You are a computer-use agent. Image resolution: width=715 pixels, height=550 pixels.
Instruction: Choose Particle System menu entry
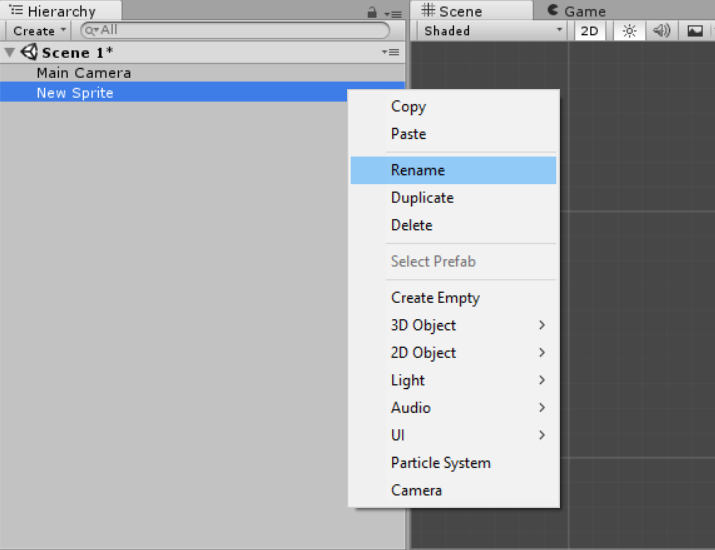click(x=453, y=462)
